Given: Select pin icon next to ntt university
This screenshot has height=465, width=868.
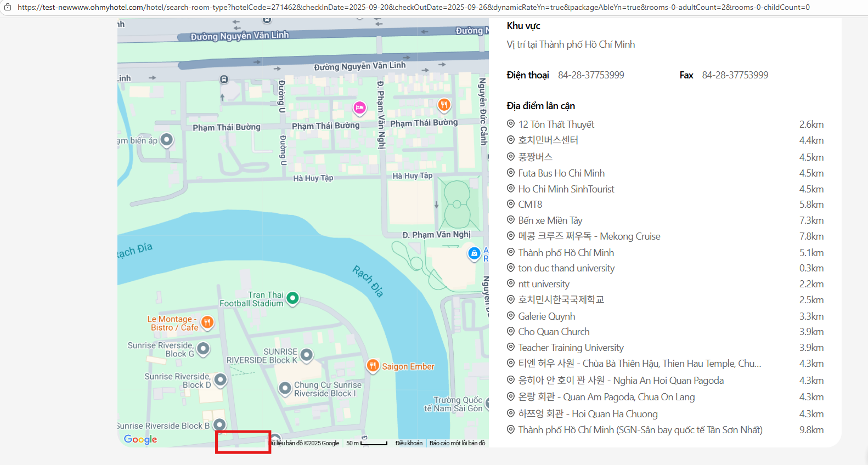Looking at the screenshot, I should [x=511, y=283].
